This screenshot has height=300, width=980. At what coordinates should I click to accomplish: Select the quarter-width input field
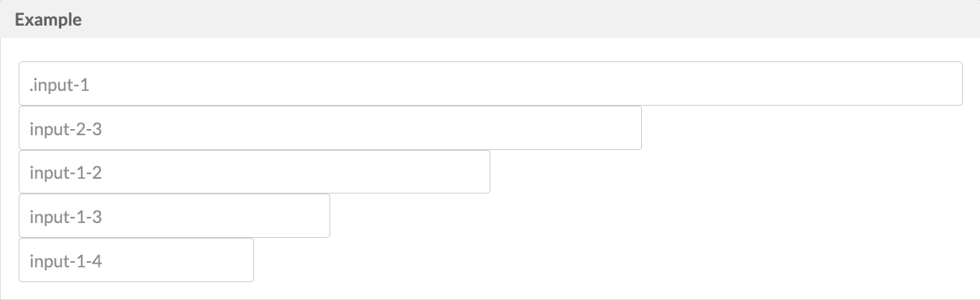(x=136, y=260)
